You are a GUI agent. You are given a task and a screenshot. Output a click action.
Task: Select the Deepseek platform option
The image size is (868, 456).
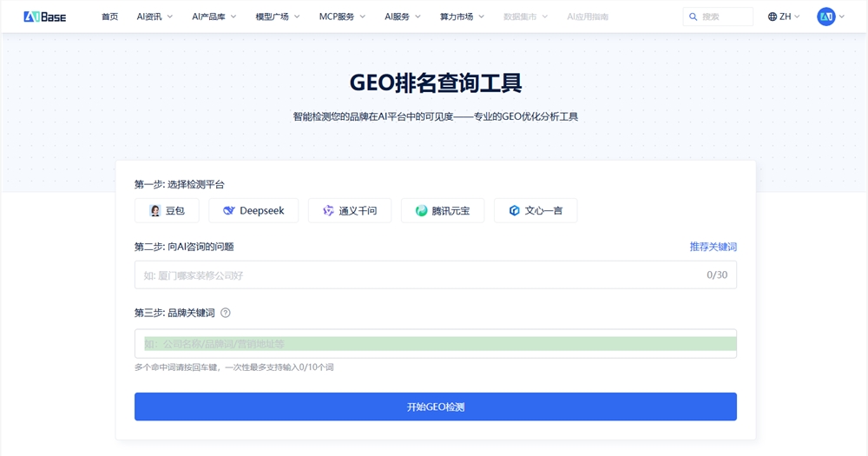(253, 210)
